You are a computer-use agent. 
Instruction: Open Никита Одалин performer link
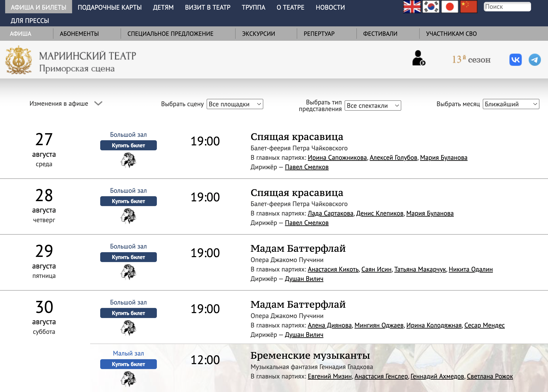[471, 269]
